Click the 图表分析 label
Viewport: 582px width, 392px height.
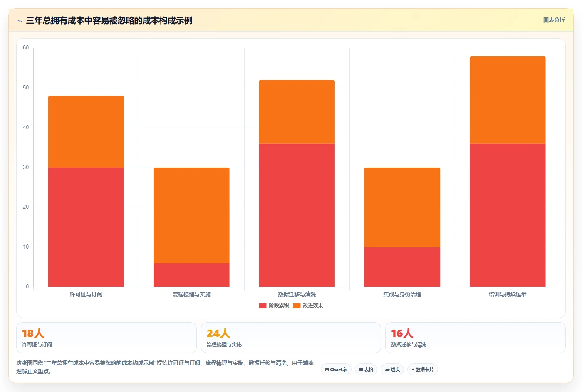[x=554, y=20]
